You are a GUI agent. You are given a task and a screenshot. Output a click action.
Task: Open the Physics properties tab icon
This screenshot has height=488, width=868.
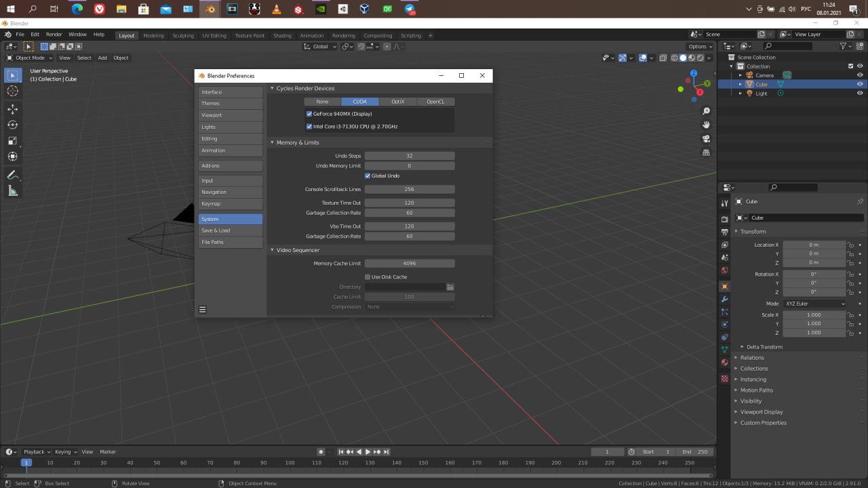pyautogui.click(x=724, y=324)
